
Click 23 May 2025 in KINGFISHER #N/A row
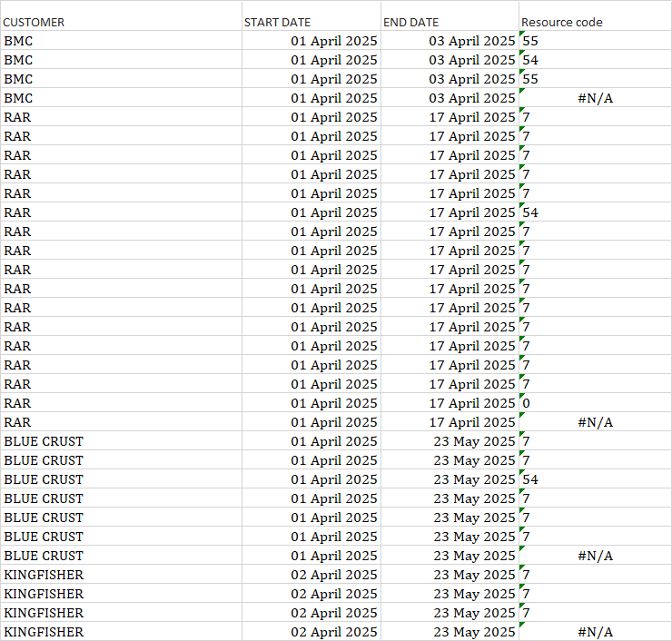coord(450,632)
